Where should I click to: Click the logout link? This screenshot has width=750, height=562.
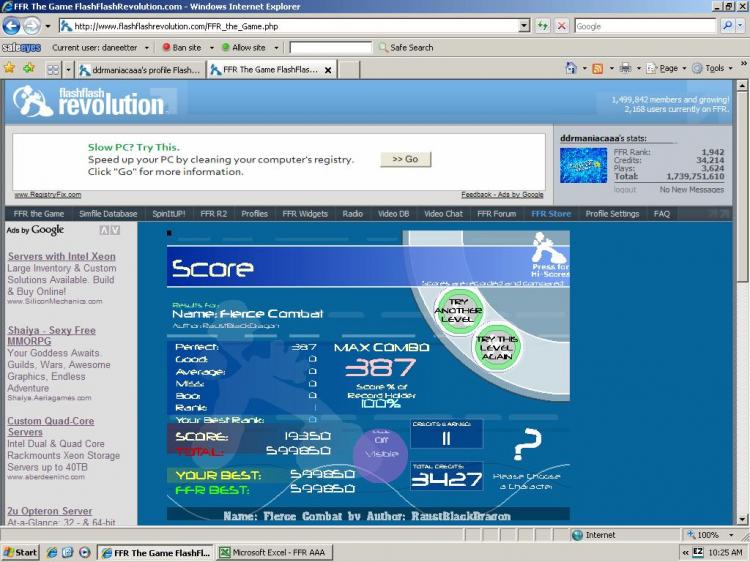click(625, 190)
